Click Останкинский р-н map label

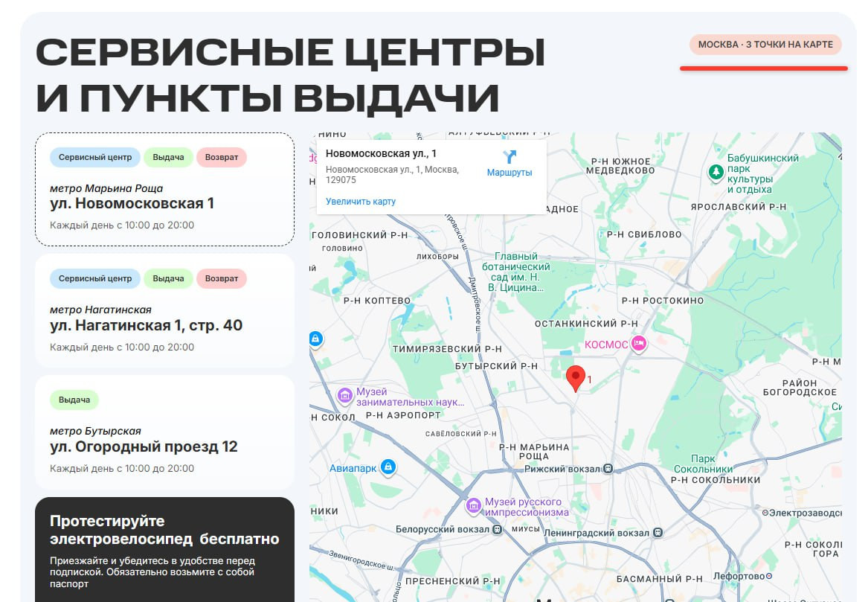pos(586,324)
